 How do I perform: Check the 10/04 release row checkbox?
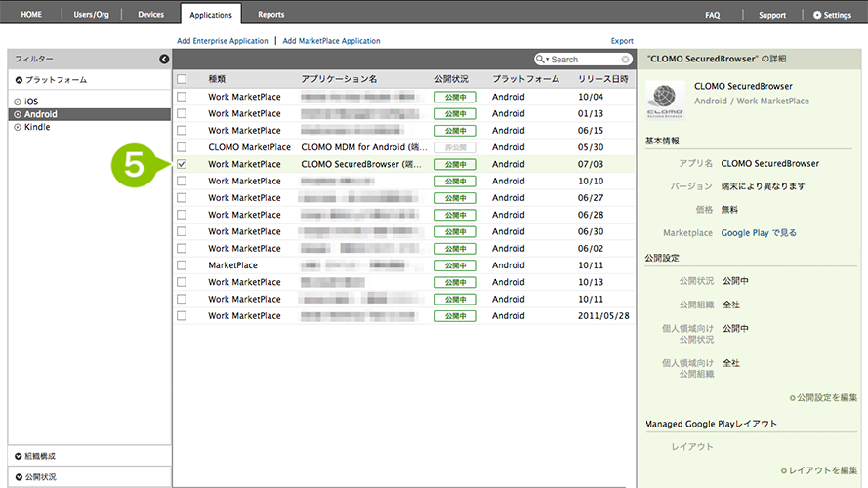(x=182, y=97)
